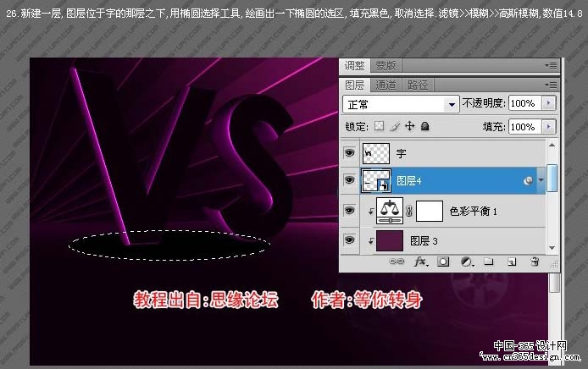Hide the 色彩平衡 1 adjustment layer
The image size is (588, 369).
pyautogui.click(x=349, y=211)
